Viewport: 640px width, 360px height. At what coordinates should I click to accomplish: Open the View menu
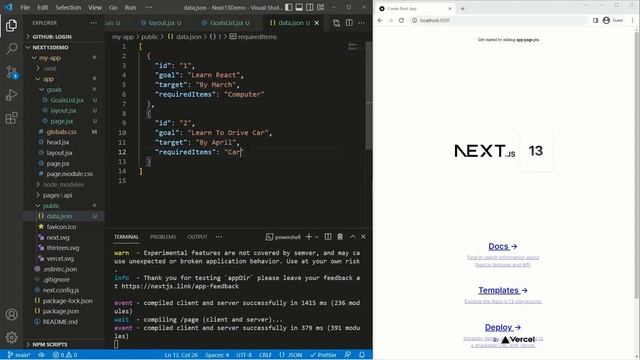pyautogui.click(x=95, y=7)
